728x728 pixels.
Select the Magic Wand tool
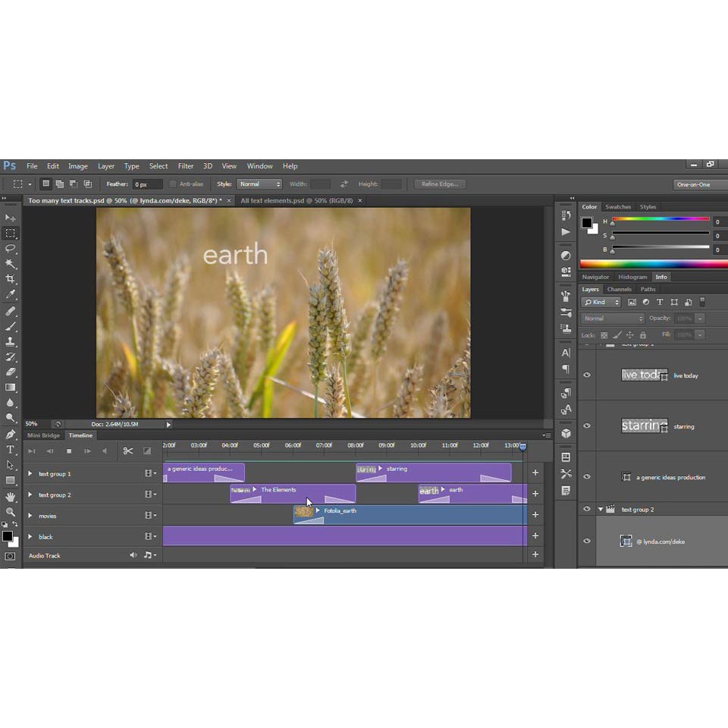(11, 264)
